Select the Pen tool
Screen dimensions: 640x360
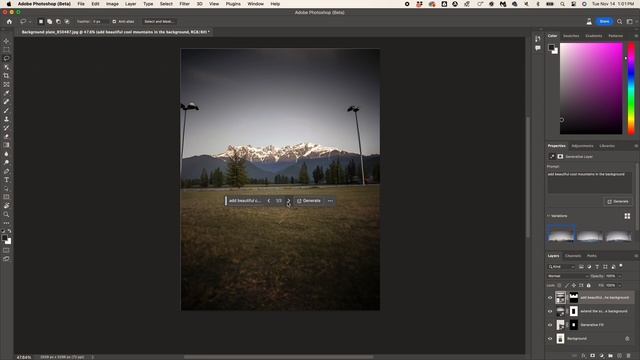click(x=6, y=171)
